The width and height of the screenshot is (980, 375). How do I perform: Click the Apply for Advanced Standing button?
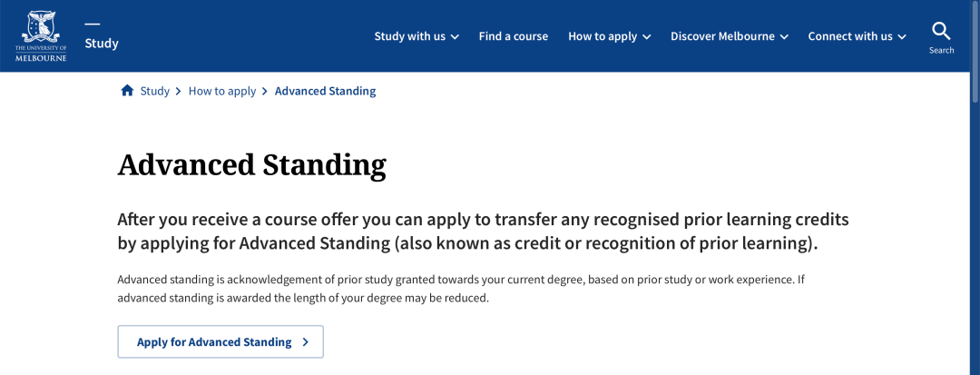[220, 342]
